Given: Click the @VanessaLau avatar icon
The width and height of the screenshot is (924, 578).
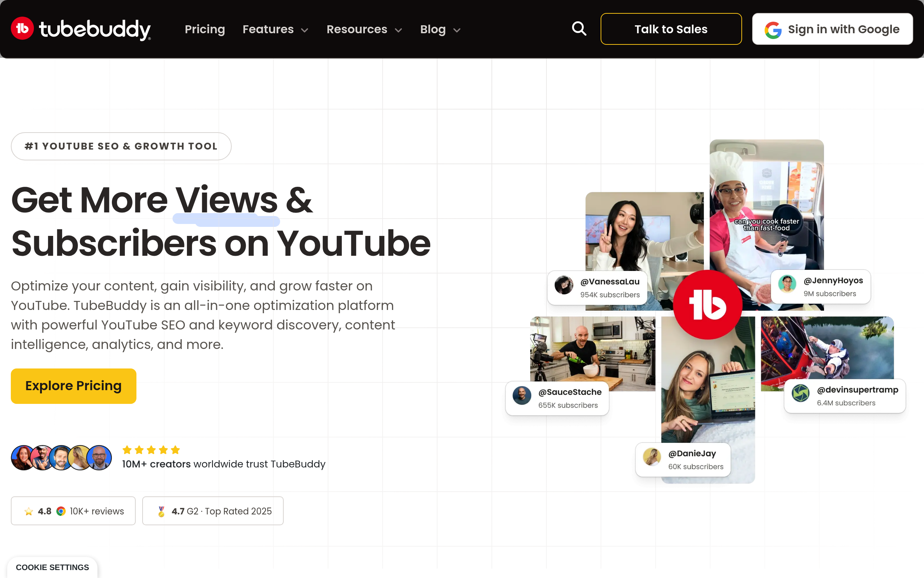Looking at the screenshot, I should click(x=564, y=285).
